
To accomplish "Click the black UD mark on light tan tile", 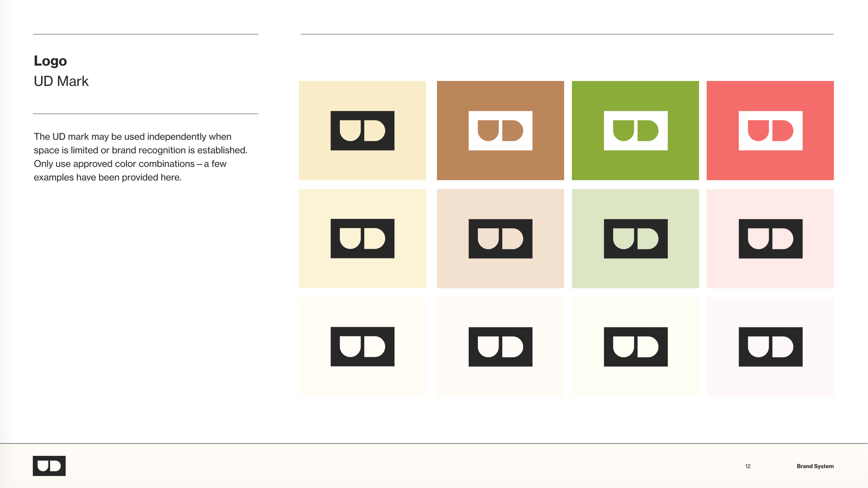I will pos(501,239).
